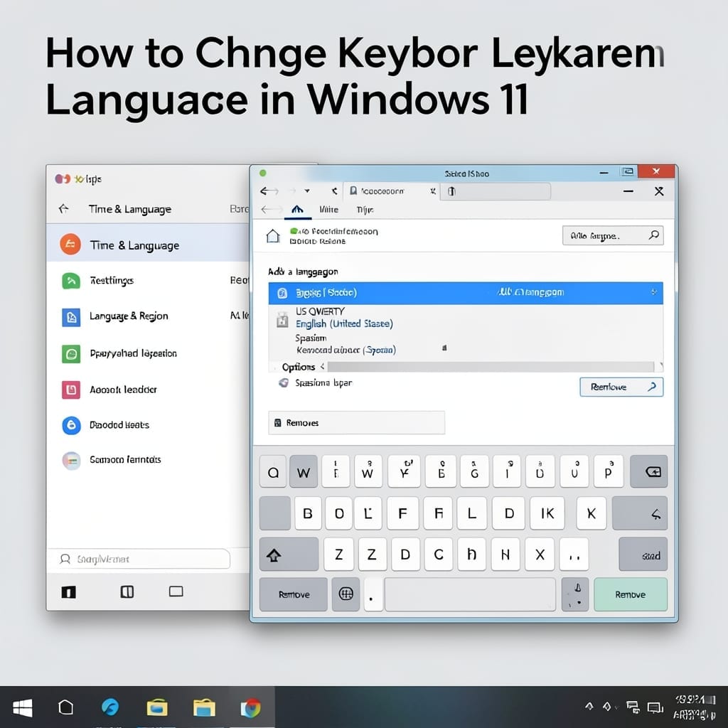Tap the U key
Screen dimensions: 728x728
click(x=574, y=472)
